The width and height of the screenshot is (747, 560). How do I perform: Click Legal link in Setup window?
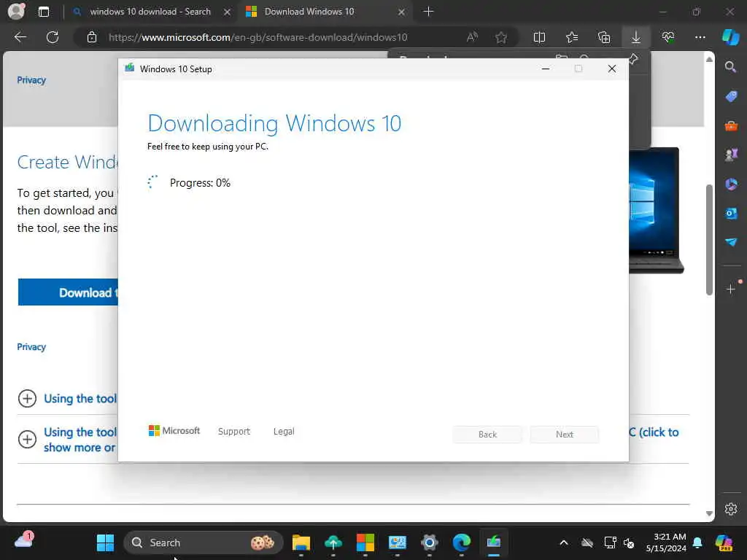tap(284, 432)
